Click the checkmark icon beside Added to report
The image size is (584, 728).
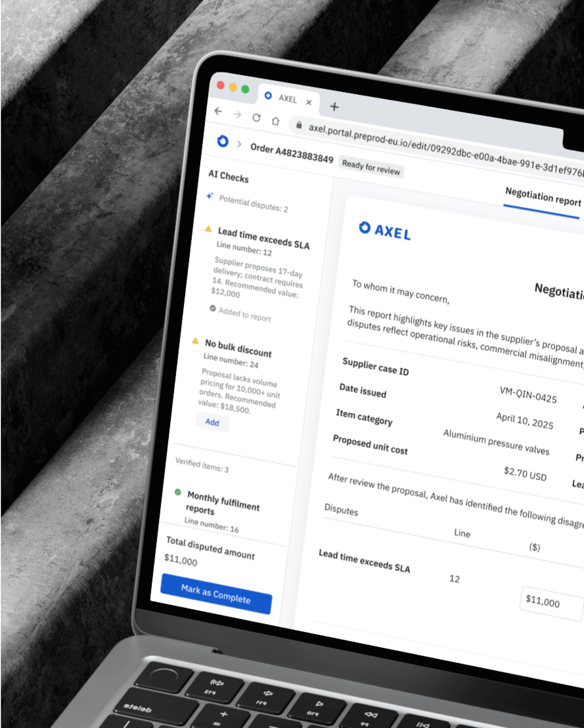click(x=213, y=308)
